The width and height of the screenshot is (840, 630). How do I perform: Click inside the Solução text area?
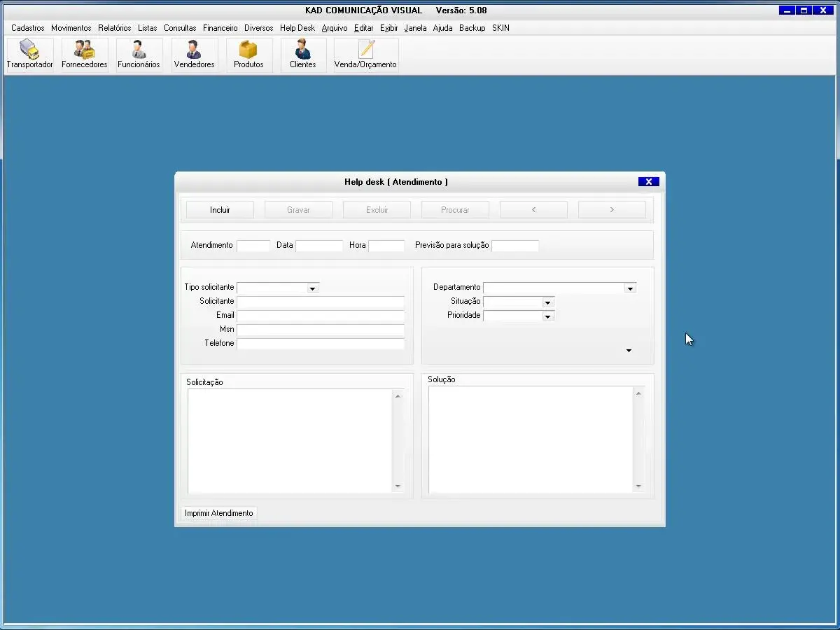pyautogui.click(x=531, y=439)
